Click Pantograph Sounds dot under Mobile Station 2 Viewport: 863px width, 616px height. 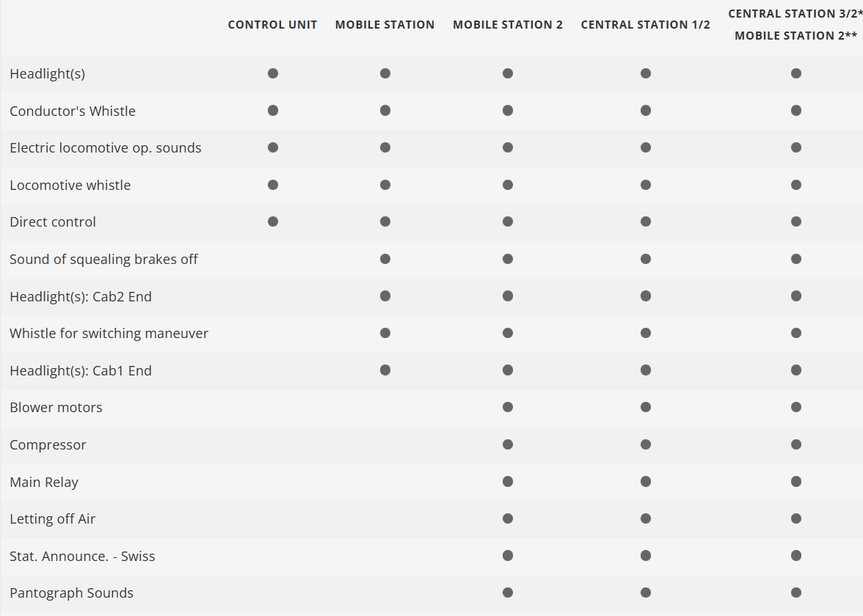(x=508, y=593)
